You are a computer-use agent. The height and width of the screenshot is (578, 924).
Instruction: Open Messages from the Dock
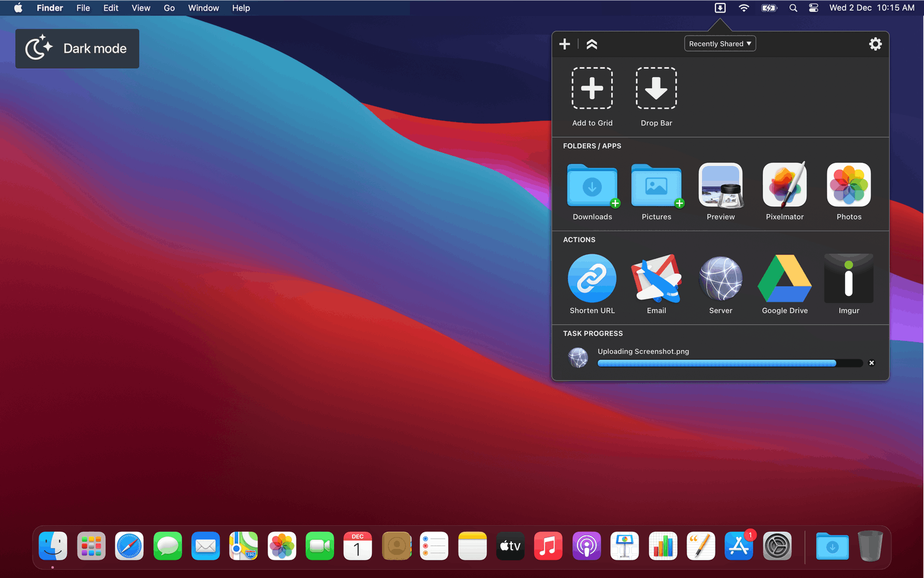[x=168, y=546]
